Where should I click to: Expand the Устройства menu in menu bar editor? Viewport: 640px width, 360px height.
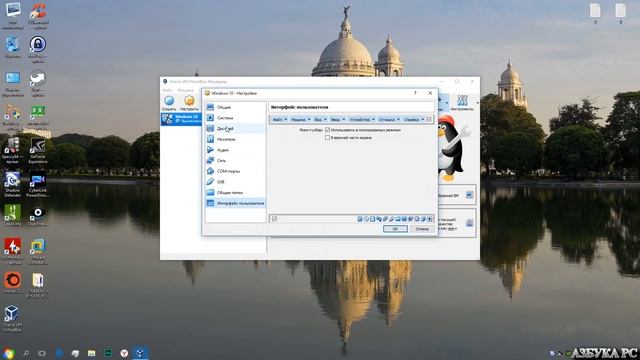click(362, 119)
